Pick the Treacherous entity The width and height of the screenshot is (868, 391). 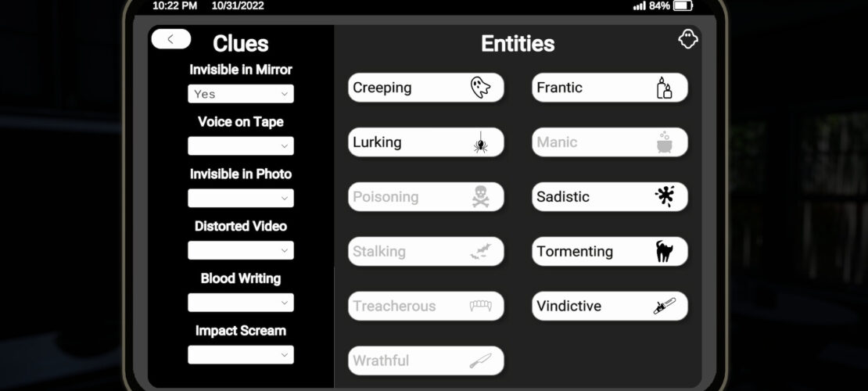point(425,307)
